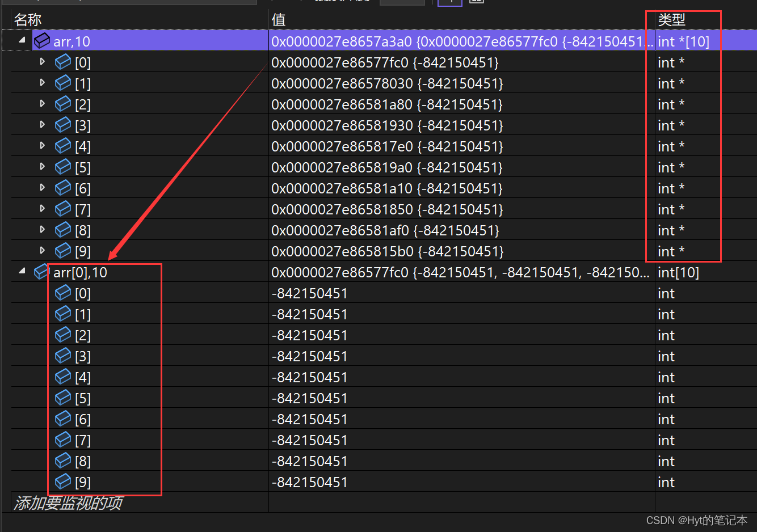The height and width of the screenshot is (532, 757).
Task: Select the arr,10 name text
Action: point(72,41)
